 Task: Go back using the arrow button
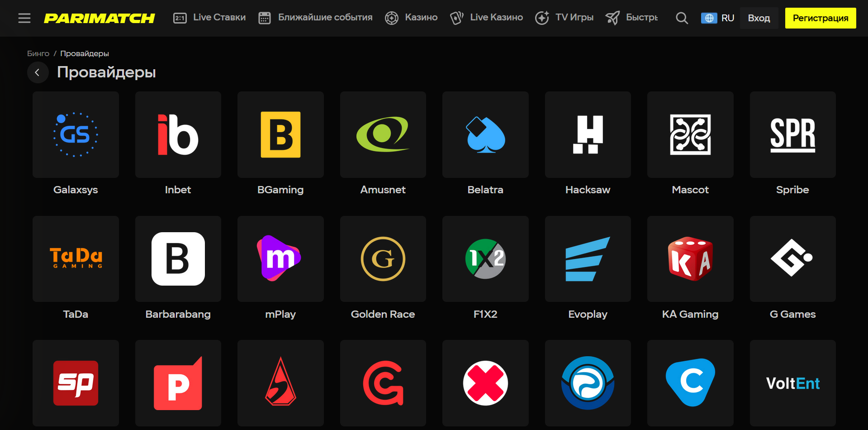coord(38,72)
